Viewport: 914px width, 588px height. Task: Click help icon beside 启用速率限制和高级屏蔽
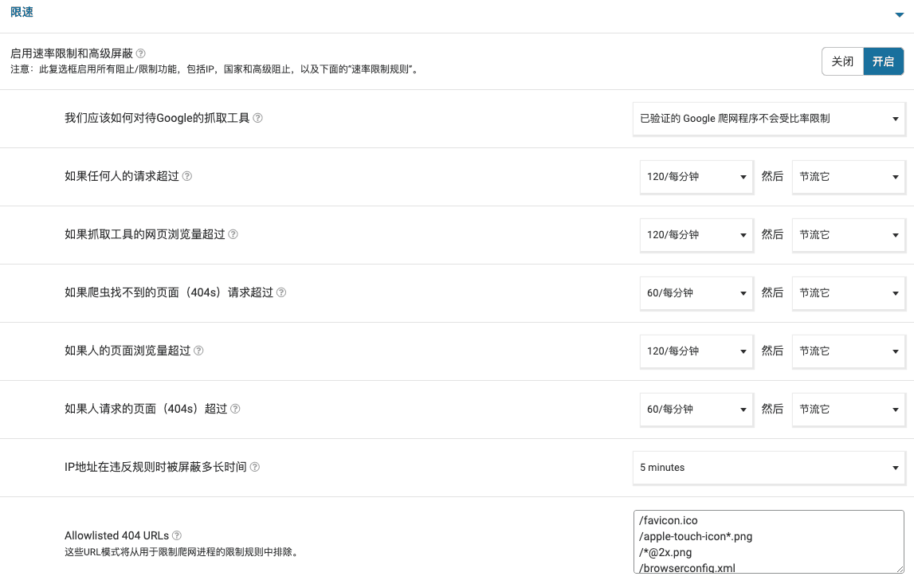[x=141, y=53]
